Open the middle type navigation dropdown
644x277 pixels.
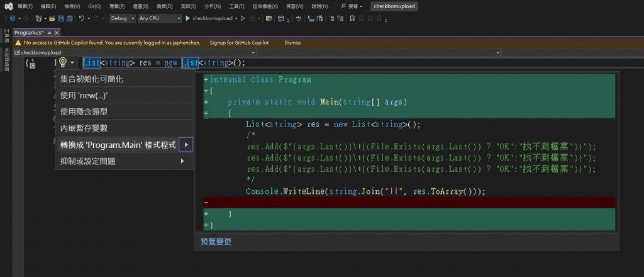pos(379,53)
